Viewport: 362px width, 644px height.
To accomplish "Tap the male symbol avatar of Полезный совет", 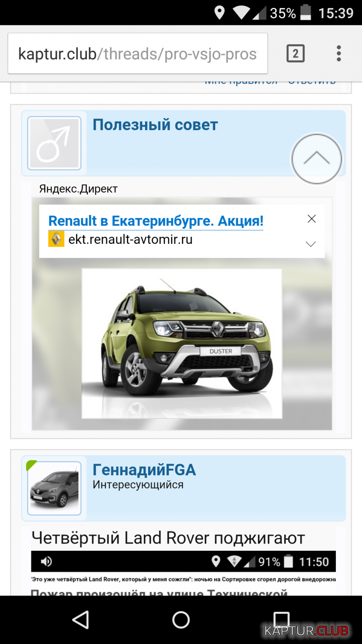I will [54, 143].
